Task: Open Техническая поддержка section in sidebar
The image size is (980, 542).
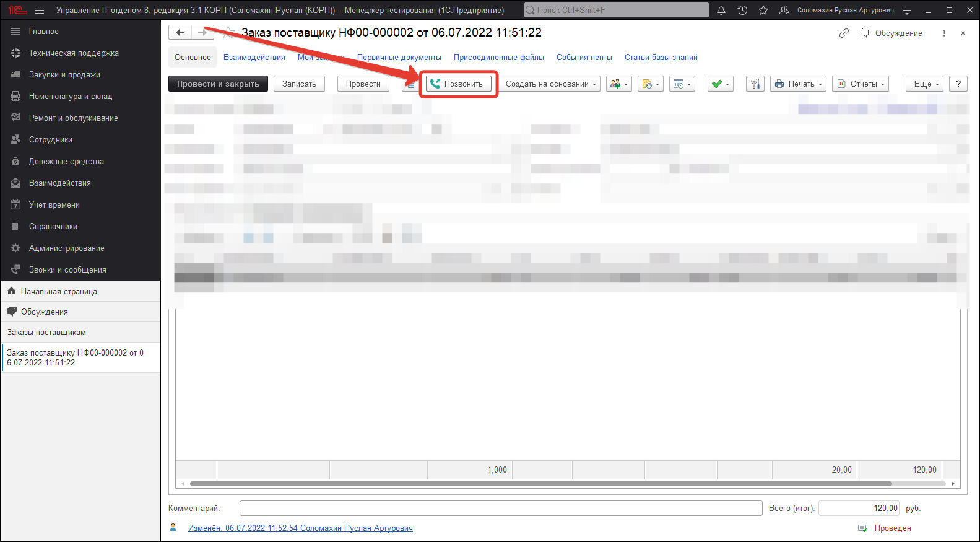Action: pyautogui.click(x=74, y=53)
